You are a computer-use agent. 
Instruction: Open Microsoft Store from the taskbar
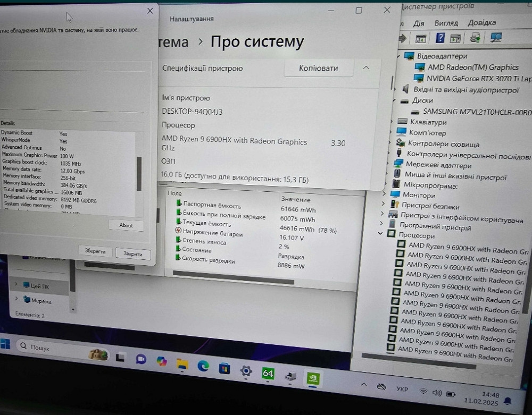coord(225,367)
